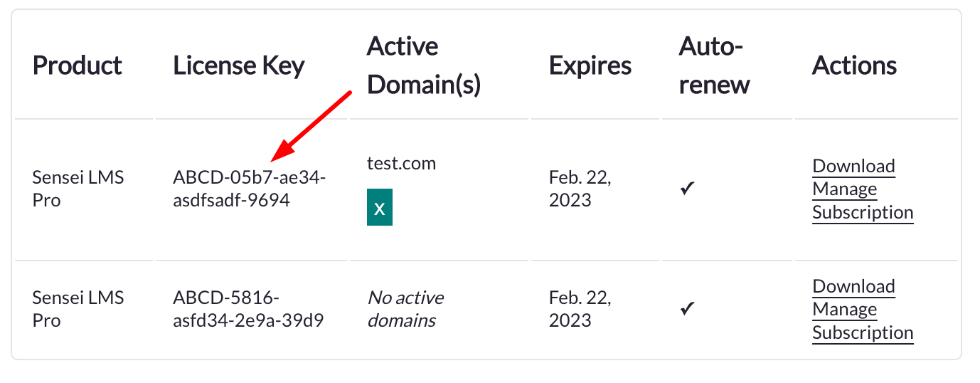
Task: Click Sensei LMS Pro in second row
Action: click(78, 309)
